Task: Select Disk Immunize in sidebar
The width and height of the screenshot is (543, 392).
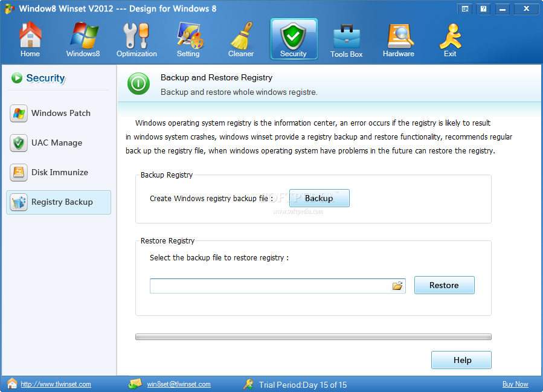Action: [x=58, y=173]
